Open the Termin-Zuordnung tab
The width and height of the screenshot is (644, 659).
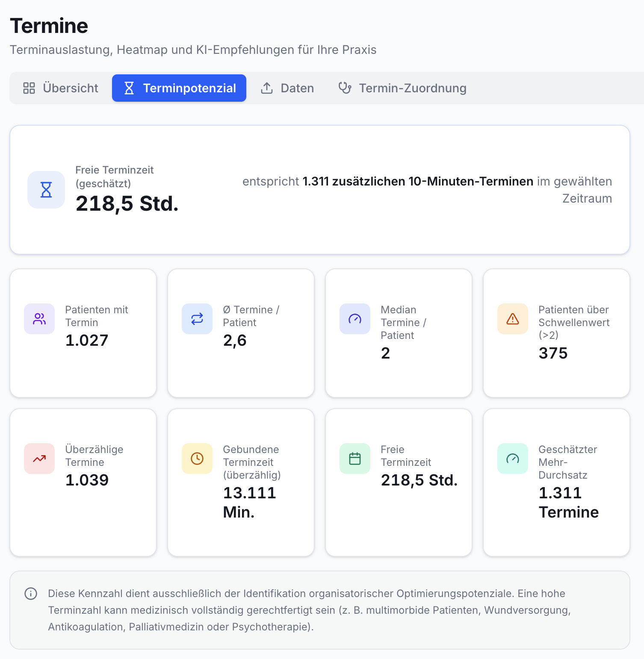click(x=402, y=88)
